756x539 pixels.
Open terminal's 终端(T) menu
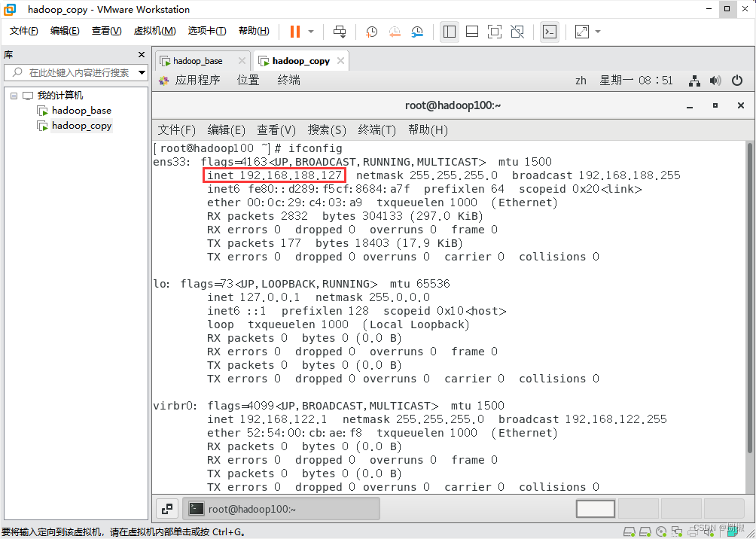pos(377,130)
